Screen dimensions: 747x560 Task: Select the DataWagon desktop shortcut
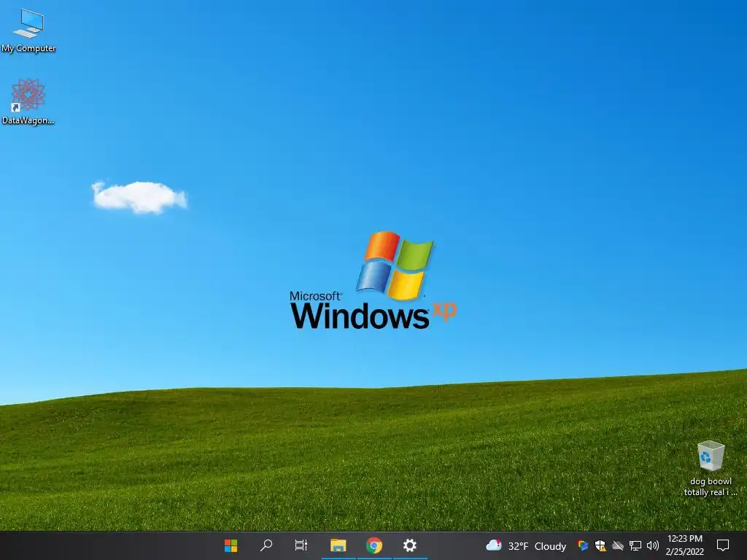coord(28,102)
